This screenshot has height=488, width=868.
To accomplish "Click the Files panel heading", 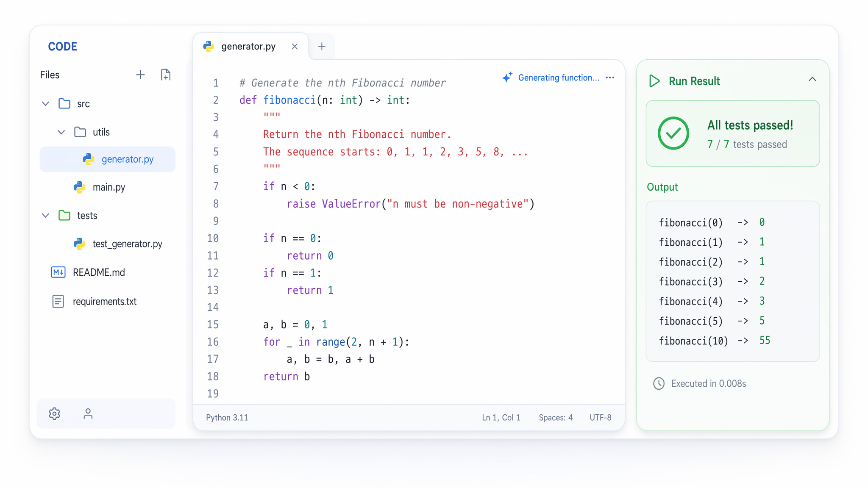I will pos(50,75).
